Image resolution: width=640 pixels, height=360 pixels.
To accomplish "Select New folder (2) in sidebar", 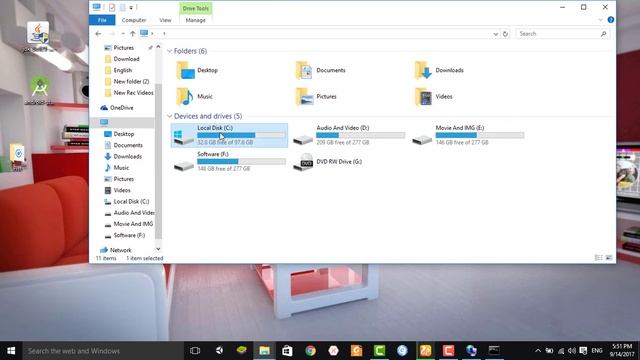I will [x=131, y=82].
